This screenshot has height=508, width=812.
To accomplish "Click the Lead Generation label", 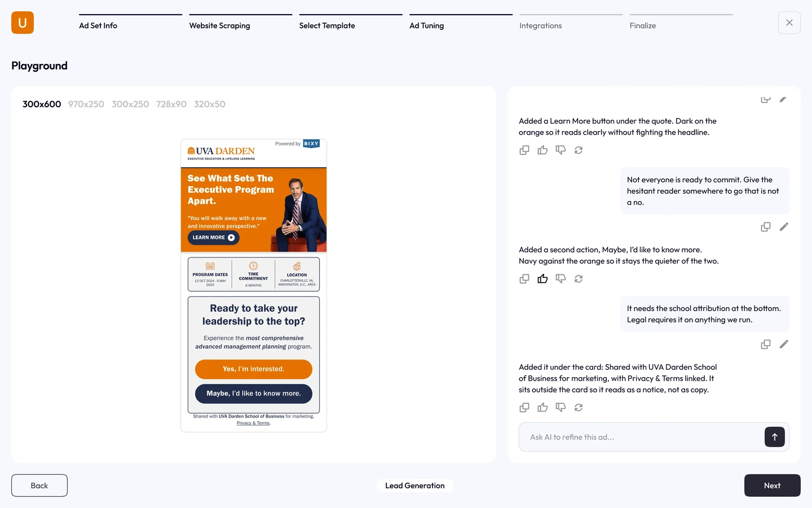I will coord(415,485).
